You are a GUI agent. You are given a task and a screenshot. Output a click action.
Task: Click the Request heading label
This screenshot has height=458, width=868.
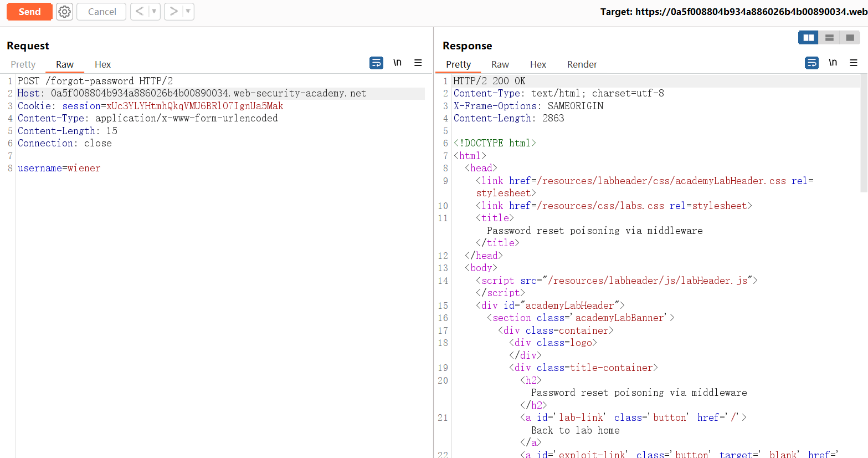point(28,45)
